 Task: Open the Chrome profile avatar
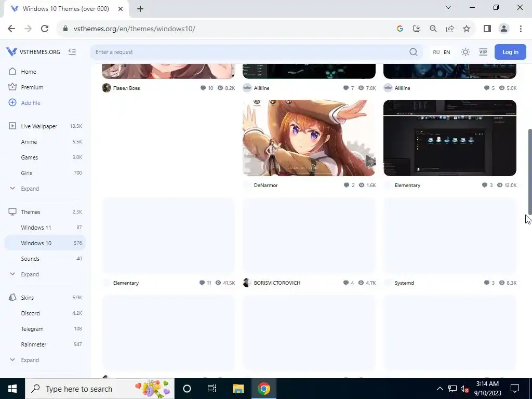coord(504,29)
